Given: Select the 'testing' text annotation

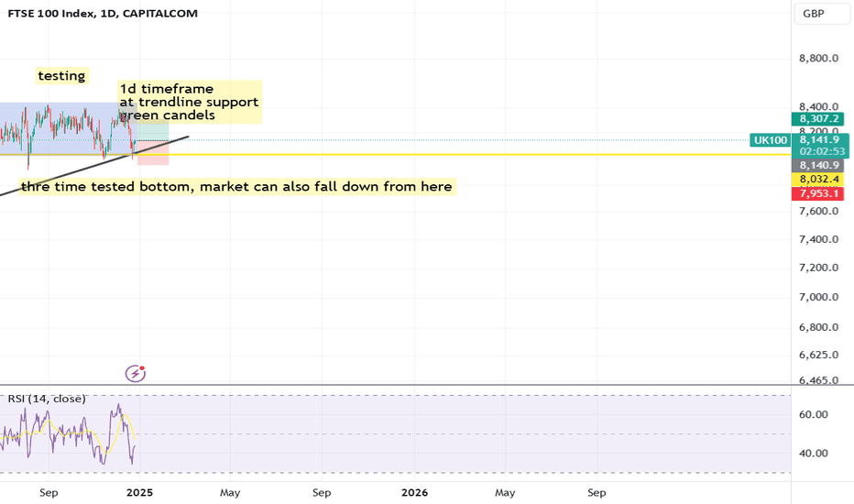Looking at the screenshot, I should point(61,76).
